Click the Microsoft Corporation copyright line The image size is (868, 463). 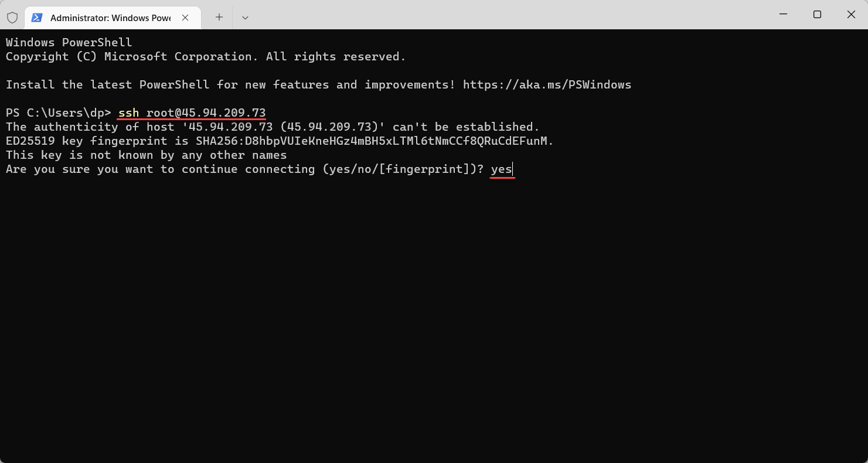click(206, 56)
